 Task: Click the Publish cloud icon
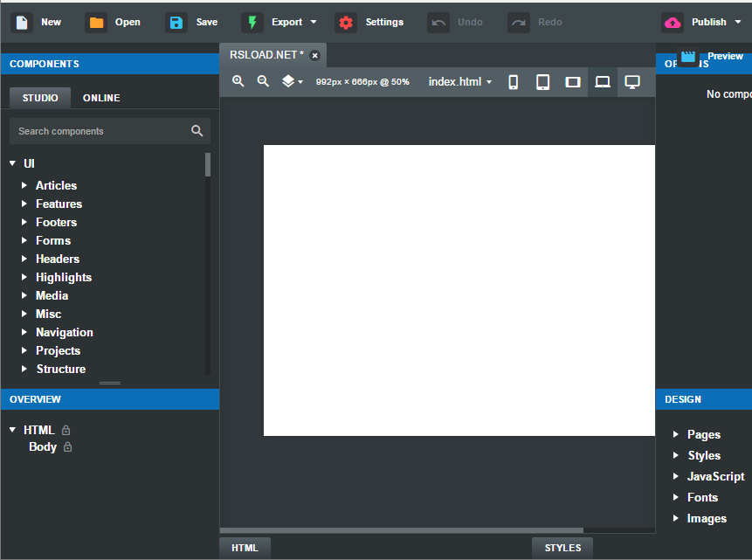click(x=673, y=23)
